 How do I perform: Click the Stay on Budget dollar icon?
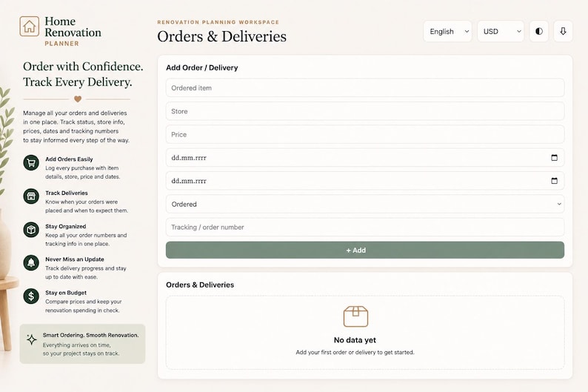coord(31,296)
